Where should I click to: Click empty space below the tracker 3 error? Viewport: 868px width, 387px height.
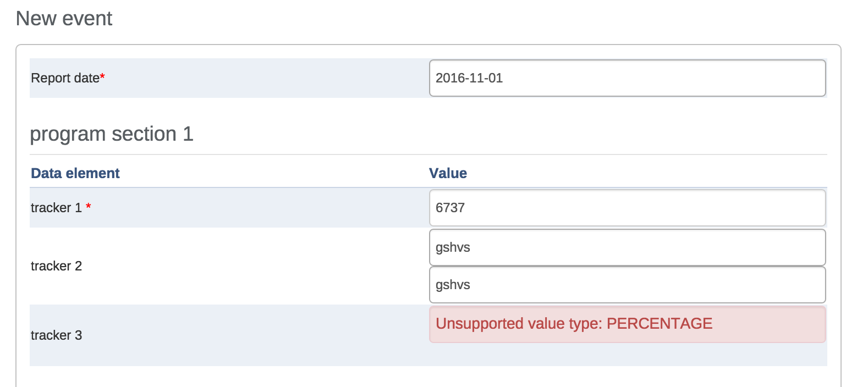click(x=627, y=355)
